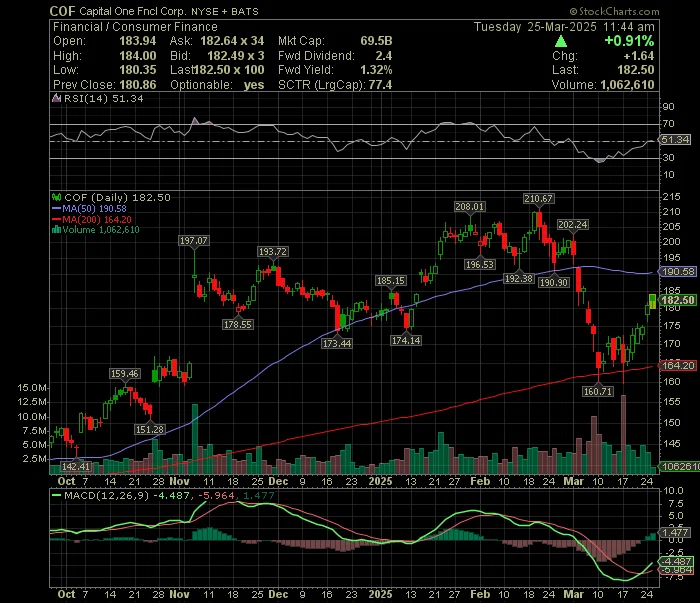Viewport: 700px width, 603px height.
Task: Click the 173.44 low label
Action: [337, 343]
